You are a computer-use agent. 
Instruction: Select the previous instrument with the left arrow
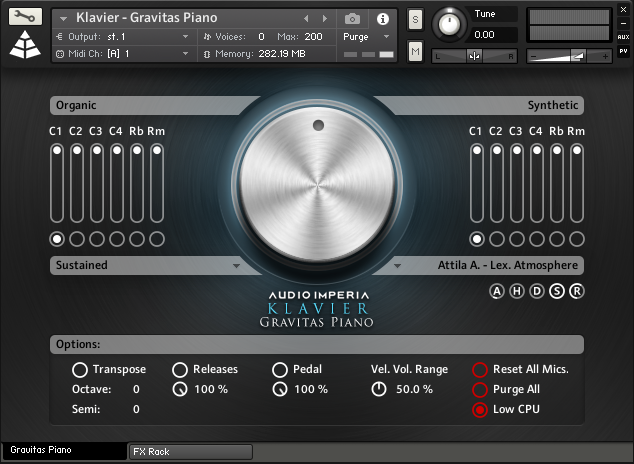tap(306, 19)
